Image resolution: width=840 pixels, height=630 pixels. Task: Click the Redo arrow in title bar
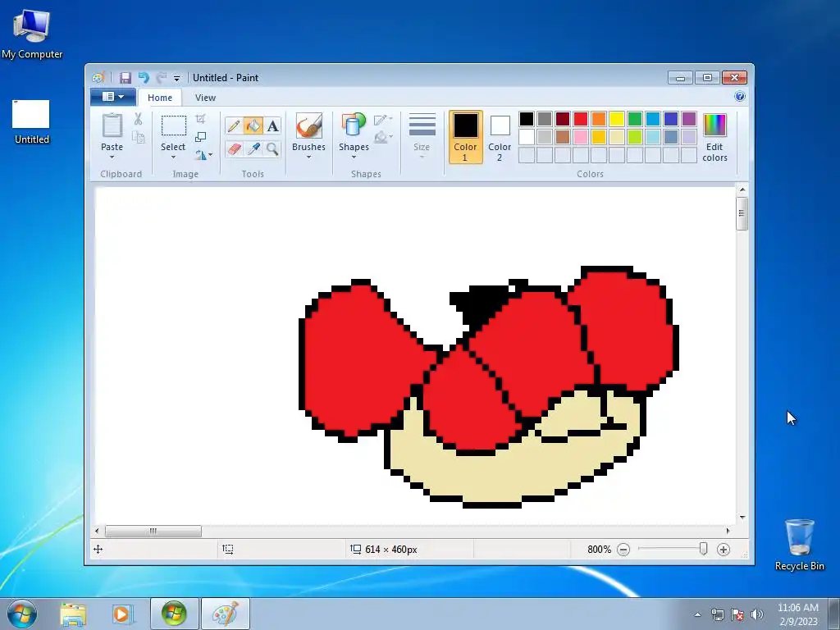(x=161, y=78)
